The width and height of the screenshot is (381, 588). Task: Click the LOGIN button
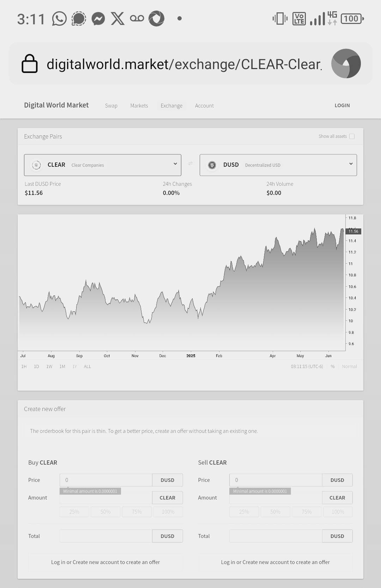point(342,105)
